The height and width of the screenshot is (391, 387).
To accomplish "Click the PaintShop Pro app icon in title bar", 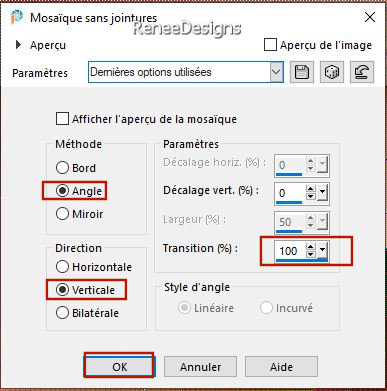I will pyautogui.click(x=16, y=17).
